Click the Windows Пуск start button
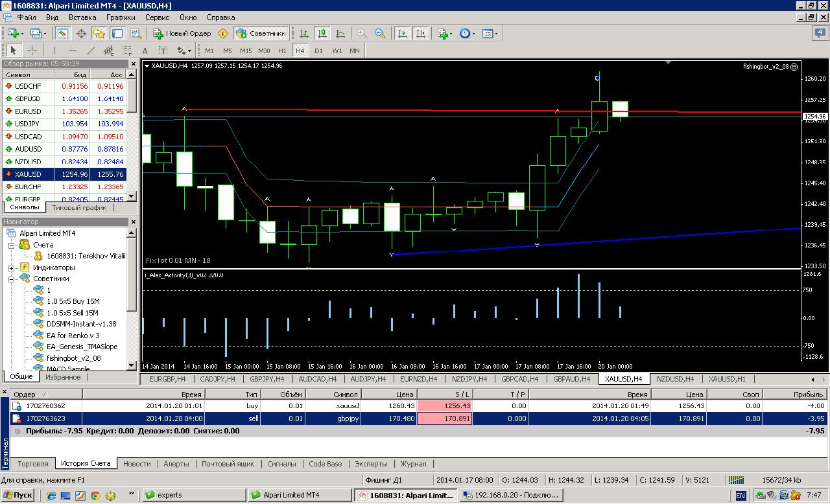830x504 pixels. click(18, 495)
